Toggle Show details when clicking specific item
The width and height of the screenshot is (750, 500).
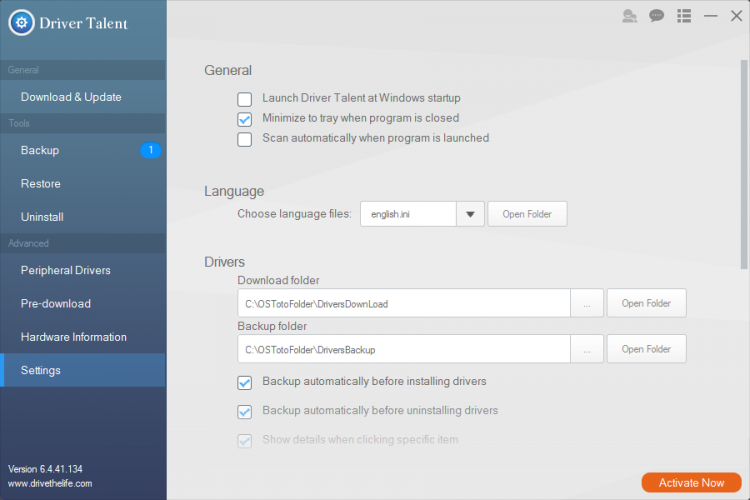[244, 440]
